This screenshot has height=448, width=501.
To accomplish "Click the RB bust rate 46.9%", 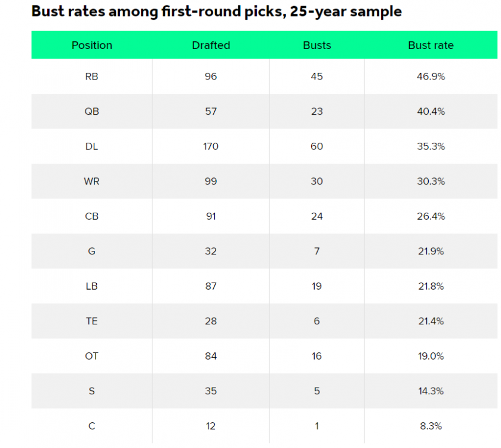I will (x=431, y=76).
